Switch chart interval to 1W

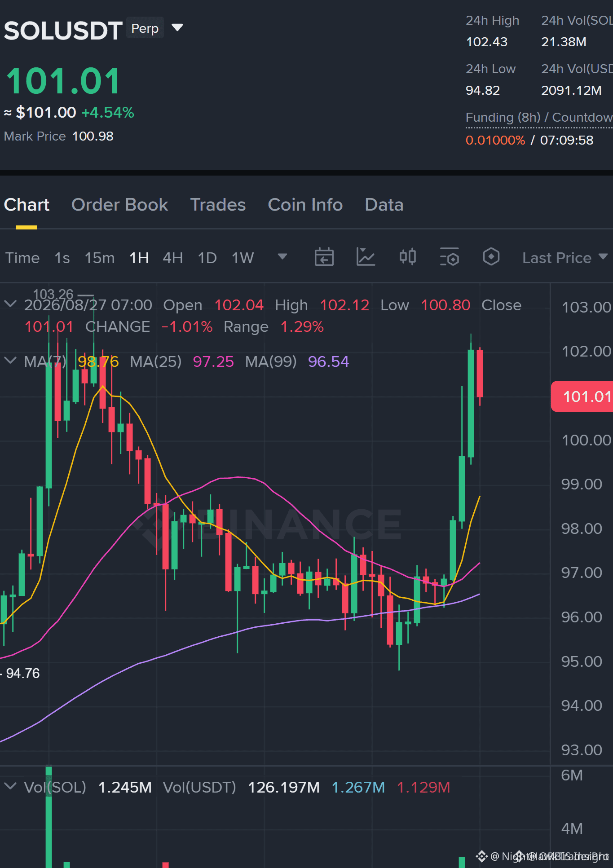243,258
